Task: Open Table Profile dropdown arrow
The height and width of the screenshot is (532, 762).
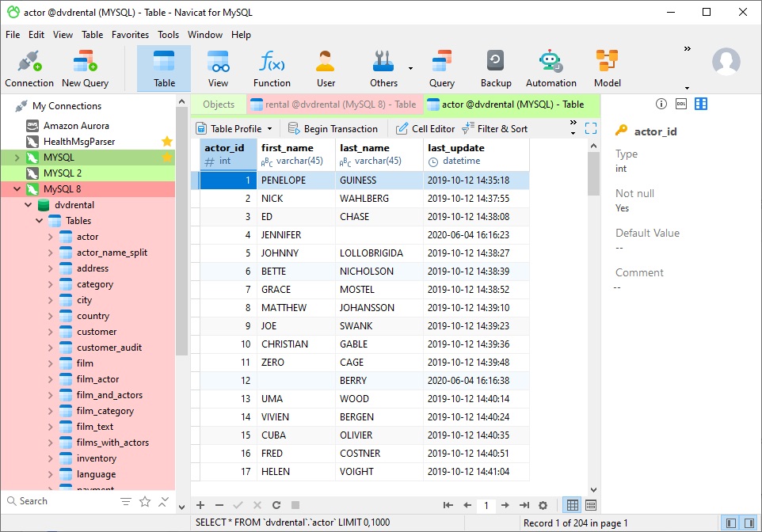Action: pyautogui.click(x=270, y=129)
